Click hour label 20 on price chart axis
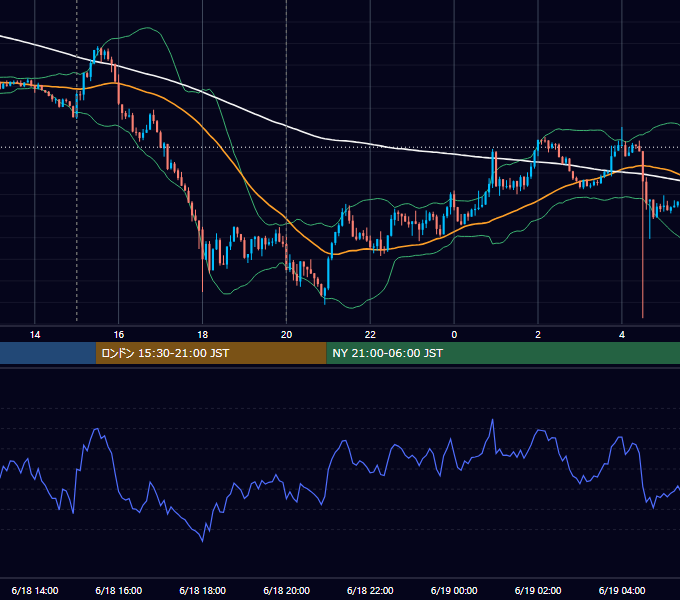The width and height of the screenshot is (680, 600). 286,335
